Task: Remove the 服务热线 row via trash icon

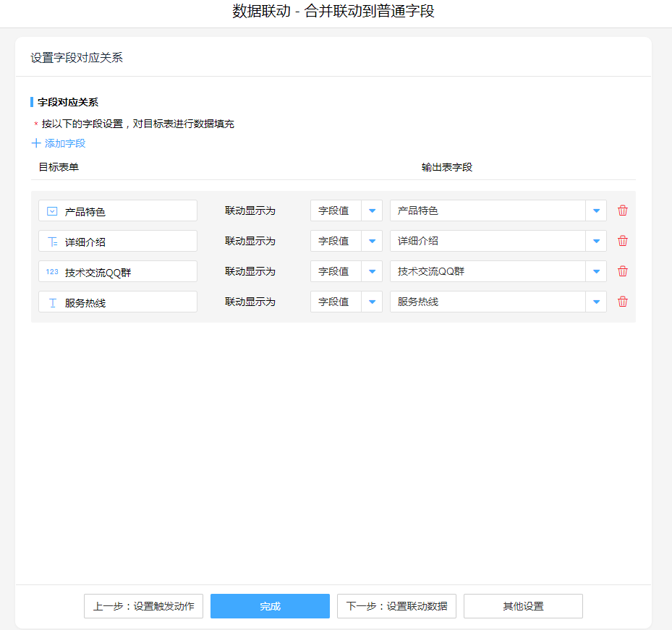Action: (622, 302)
